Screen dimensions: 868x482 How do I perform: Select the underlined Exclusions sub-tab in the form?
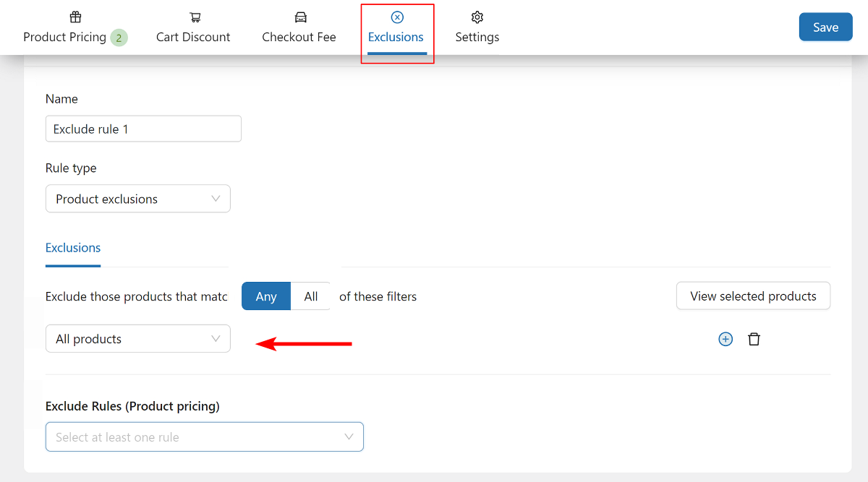pos(73,248)
